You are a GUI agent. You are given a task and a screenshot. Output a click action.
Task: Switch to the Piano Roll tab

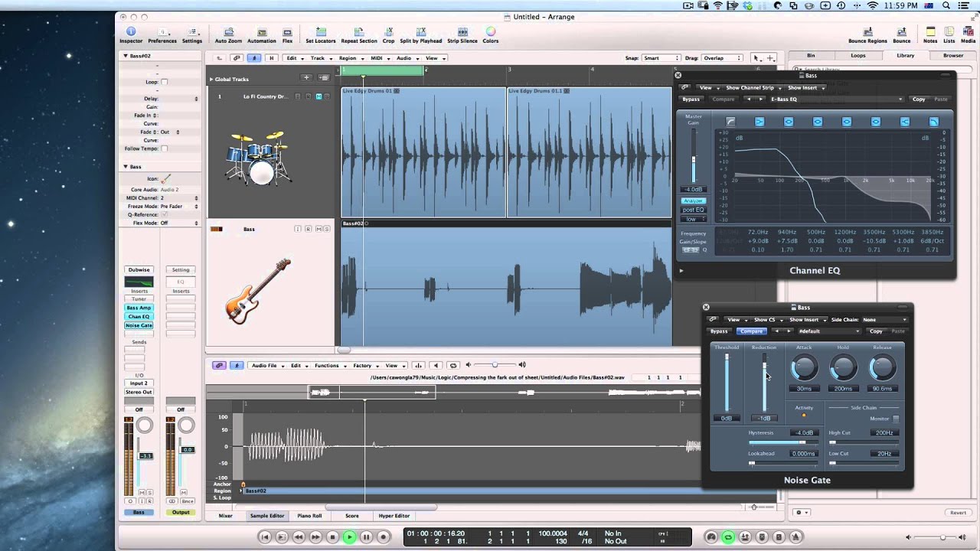click(309, 516)
